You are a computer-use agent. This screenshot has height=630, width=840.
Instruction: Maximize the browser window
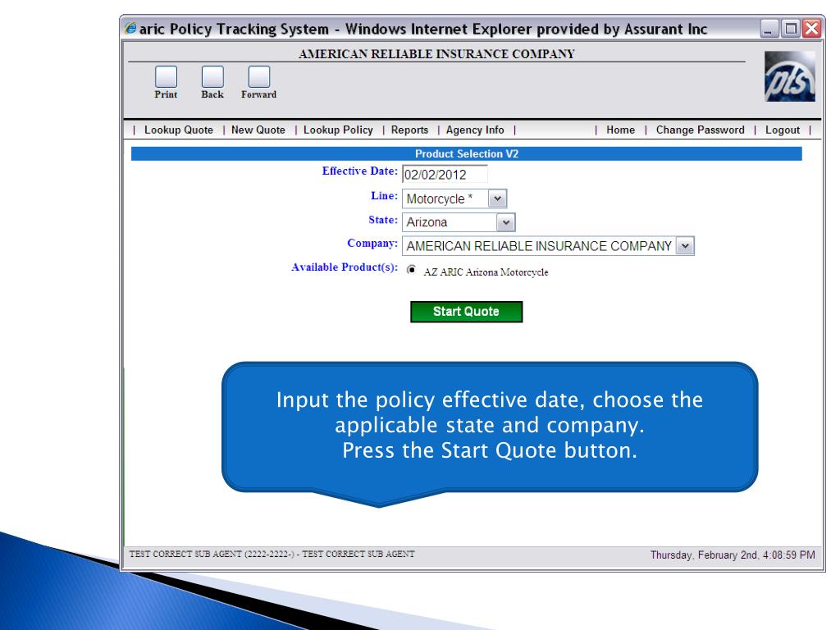[x=790, y=29]
